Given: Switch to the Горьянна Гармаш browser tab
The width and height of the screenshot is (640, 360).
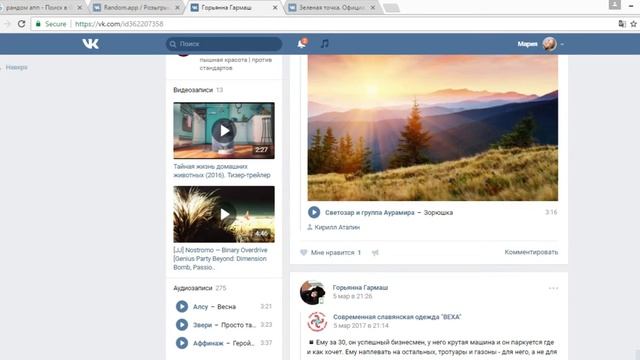Looking at the screenshot, I should click(x=234, y=7).
